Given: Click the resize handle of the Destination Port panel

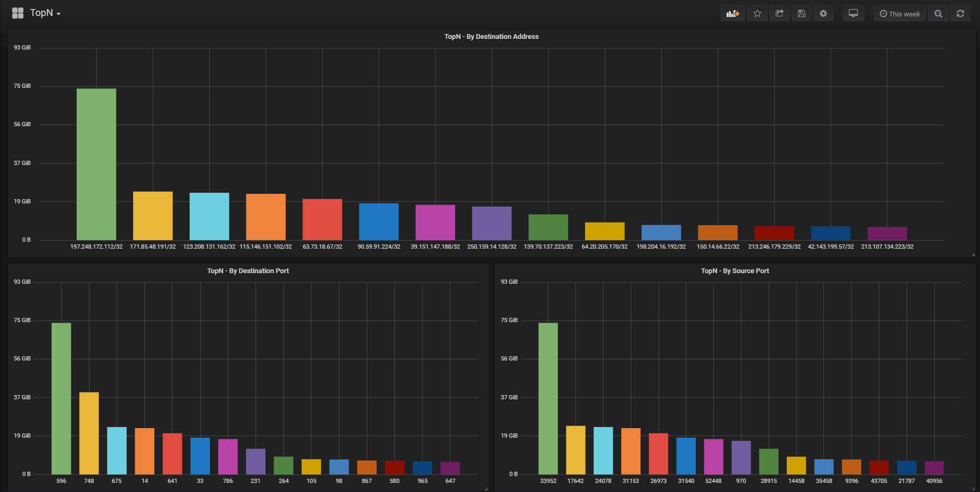Looking at the screenshot, I should point(485,488).
